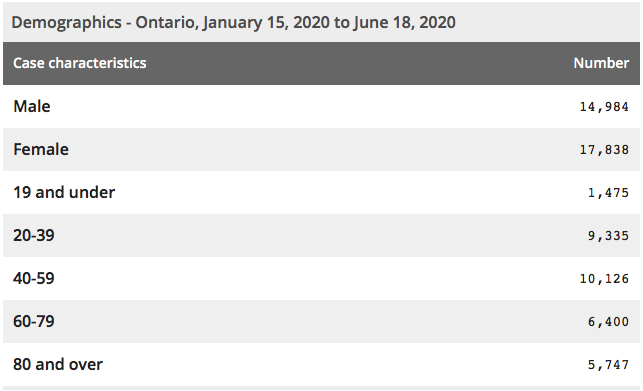Click the value 1,475

click(x=608, y=193)
